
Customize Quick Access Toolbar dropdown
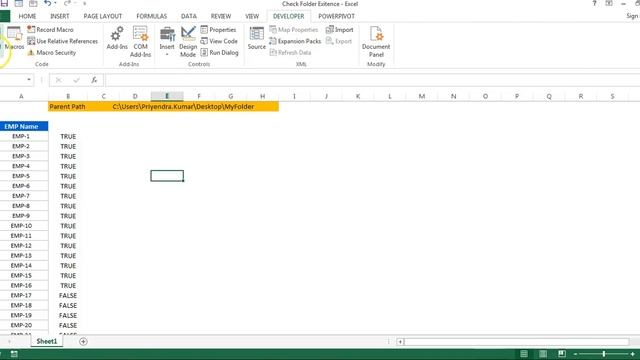(85, 4)
